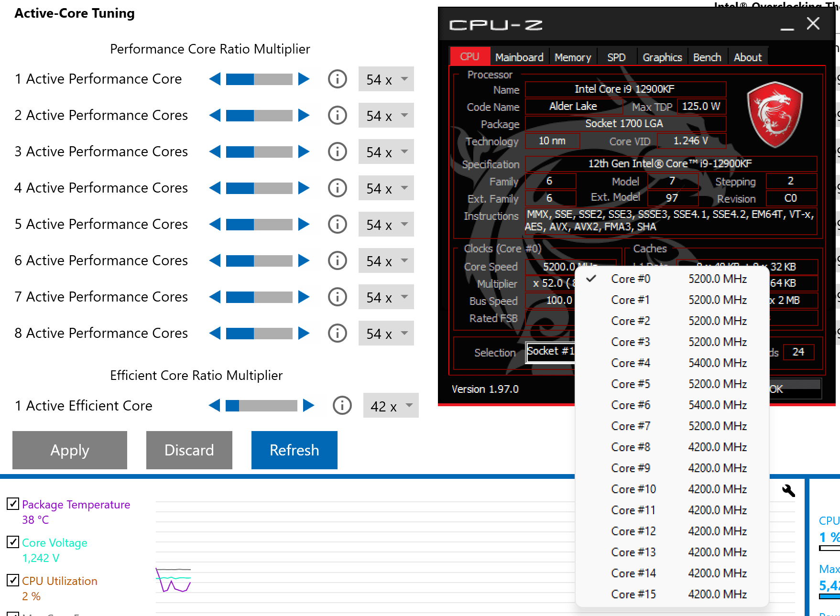
Task: Open 5 Active Performance Cores 54x dropdown
Action: pos(386,224)
